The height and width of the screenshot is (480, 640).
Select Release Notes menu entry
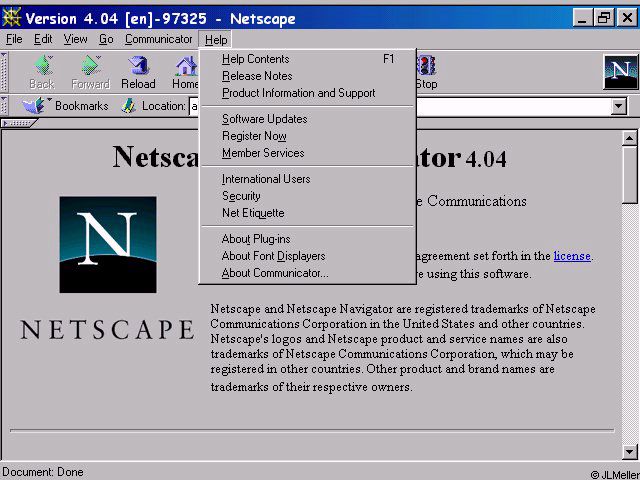pos(307,76)
